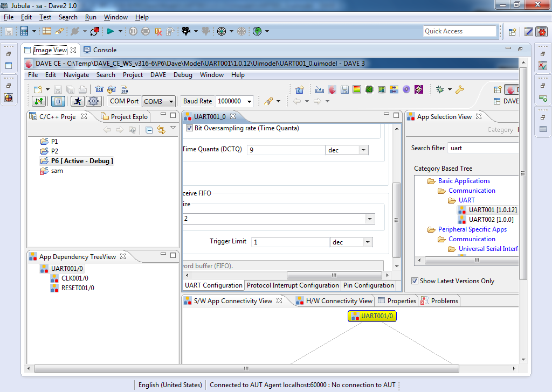Click the Jubula calculator-style save toolbar icon
This screenshot has width=552, height=392.
24,31
